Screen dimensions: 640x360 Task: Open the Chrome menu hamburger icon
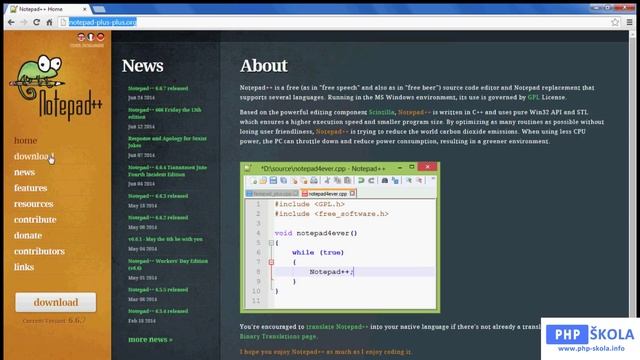pos(629,22)
